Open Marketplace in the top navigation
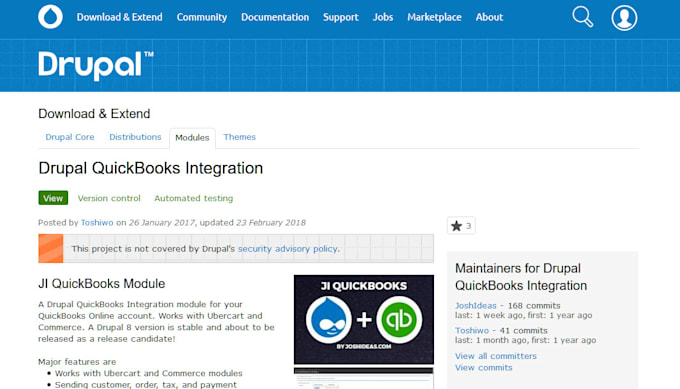This screenshot has width=680, height=389. tap(434, 17)
